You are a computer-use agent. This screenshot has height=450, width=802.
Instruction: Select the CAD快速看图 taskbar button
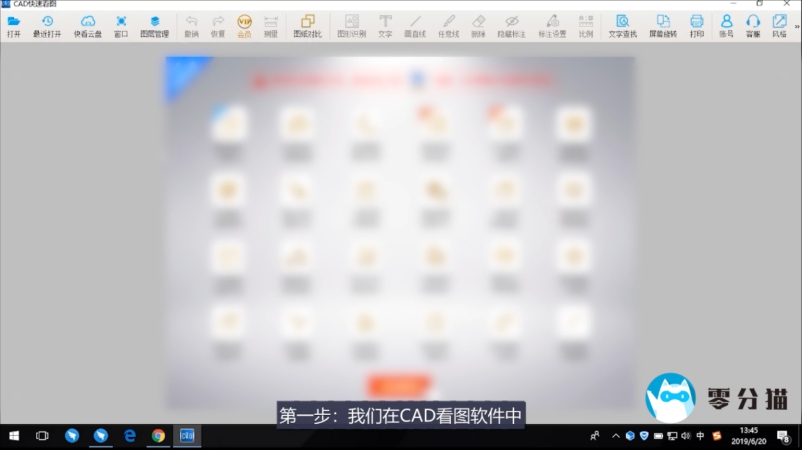click(x=187, y=436)
